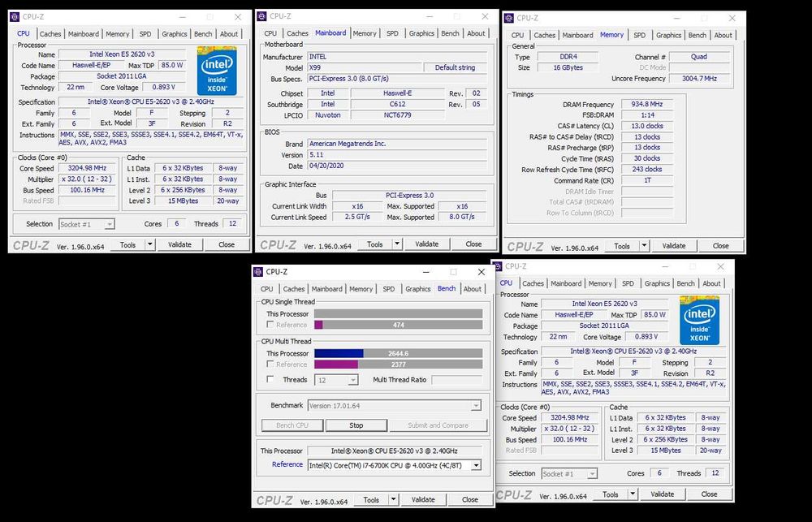Click Level 3 15 MBytes in bottom-right CPU window
Viewport: 812px width, 522px height.
[666, 451]
